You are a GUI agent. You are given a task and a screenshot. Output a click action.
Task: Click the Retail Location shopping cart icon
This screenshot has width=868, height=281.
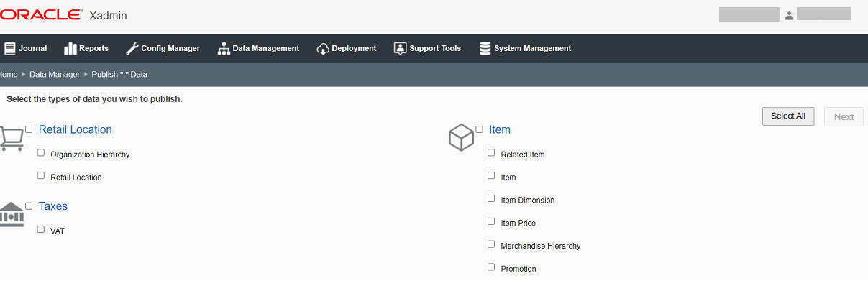(x=12, y=138)
